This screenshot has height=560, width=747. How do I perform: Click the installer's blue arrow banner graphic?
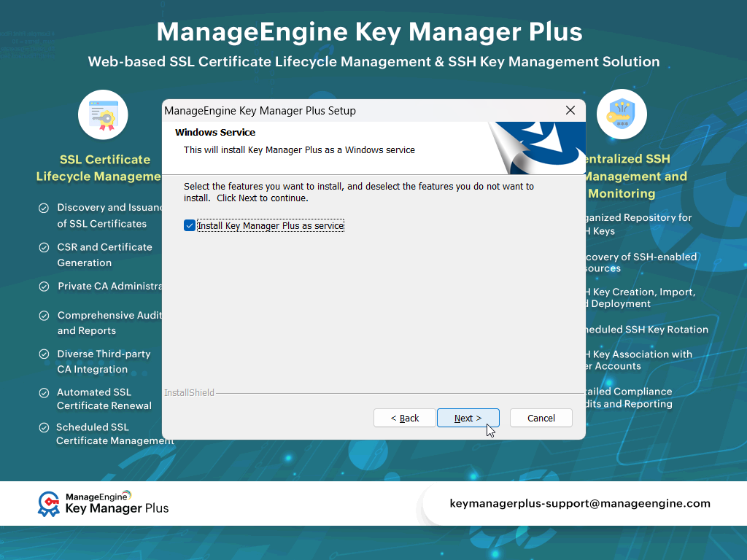click(x=537, y=148)
